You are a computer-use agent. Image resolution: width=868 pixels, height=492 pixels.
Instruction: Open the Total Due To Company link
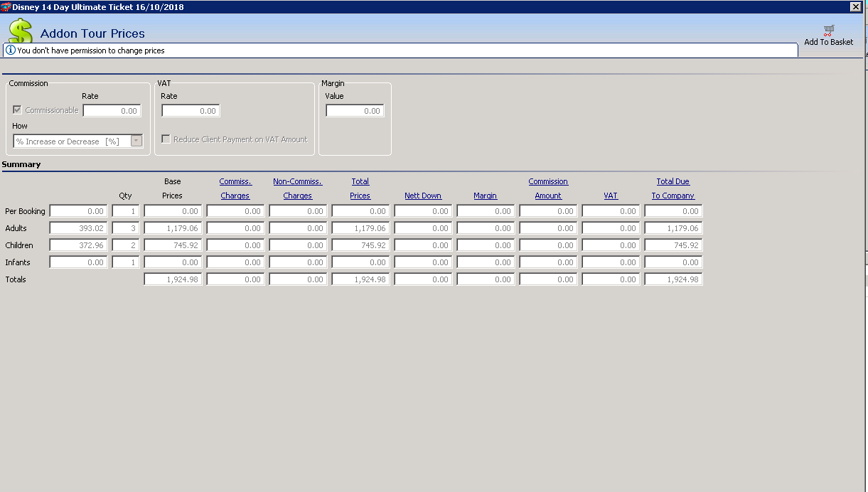tap(673, 188)
